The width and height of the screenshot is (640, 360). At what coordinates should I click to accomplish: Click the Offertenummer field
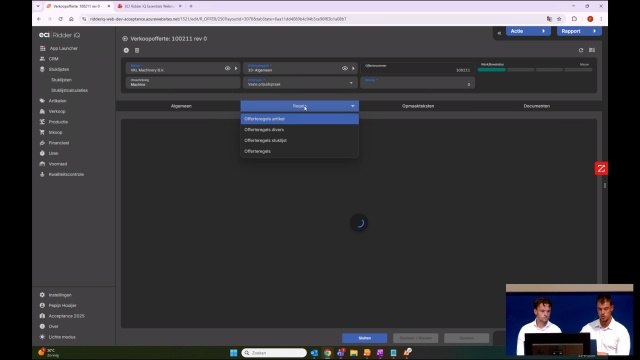click(x=417, y=68)
